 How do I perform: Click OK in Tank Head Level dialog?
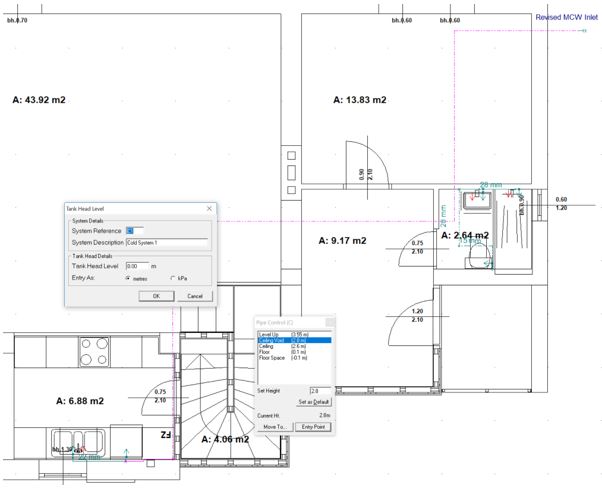tap(156, 296)
